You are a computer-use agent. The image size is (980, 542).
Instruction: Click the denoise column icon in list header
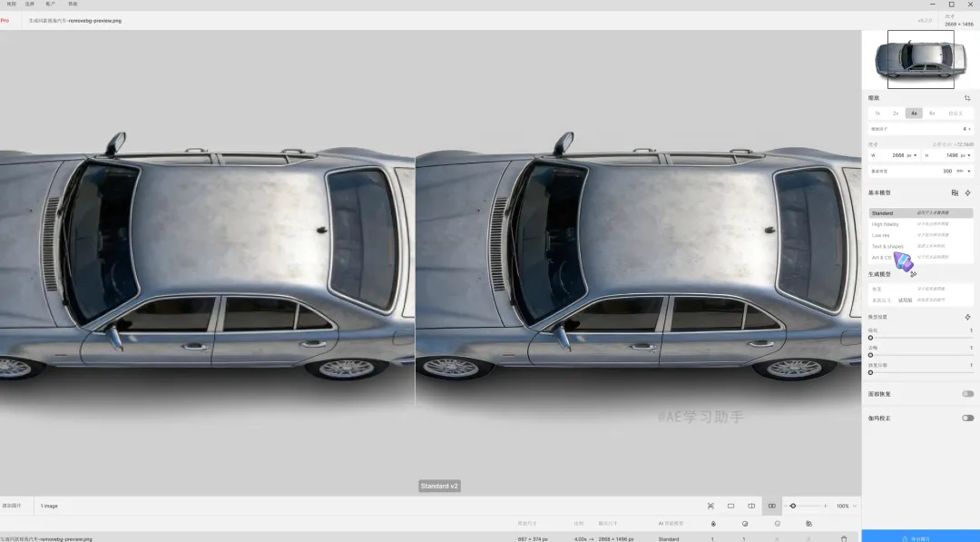point(745,523)
